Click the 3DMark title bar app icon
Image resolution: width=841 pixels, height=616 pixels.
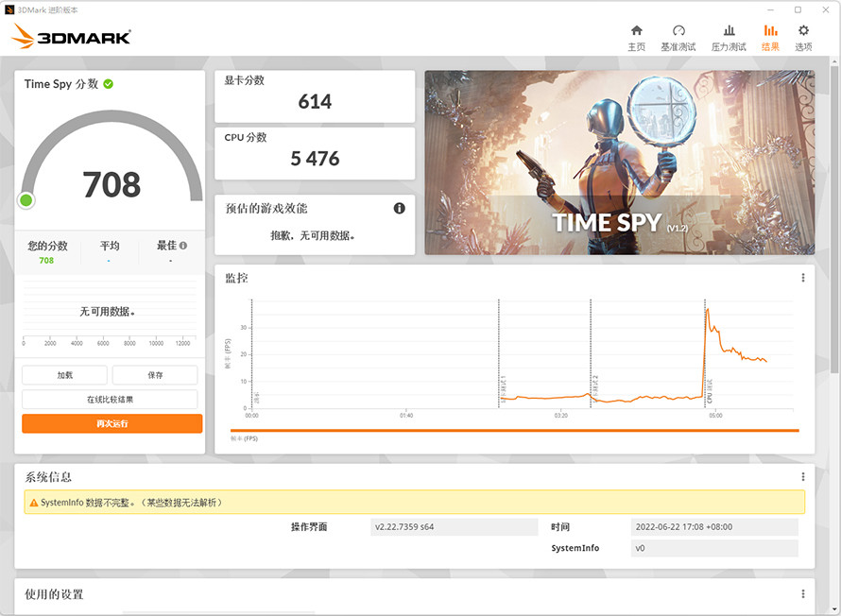point(9,9)
